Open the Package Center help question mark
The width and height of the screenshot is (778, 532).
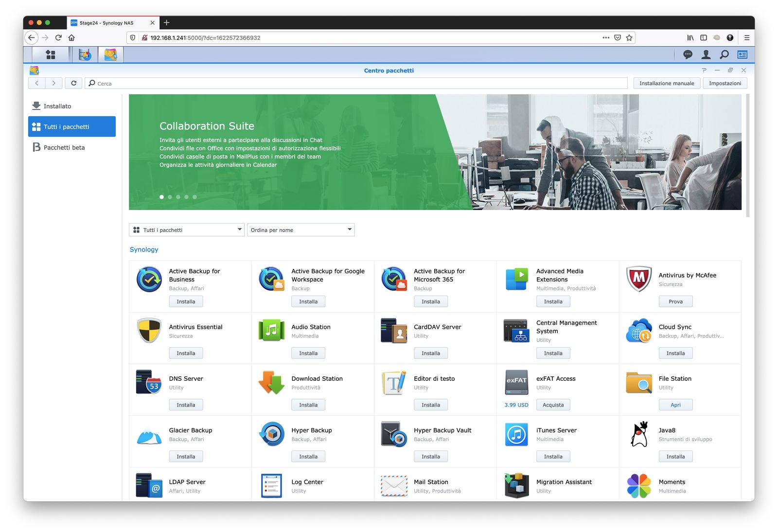click(704, 70)
